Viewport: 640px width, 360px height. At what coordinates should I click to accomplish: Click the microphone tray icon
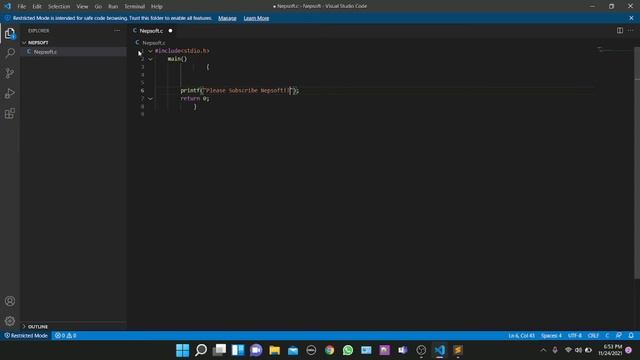(x=555, y=350)
